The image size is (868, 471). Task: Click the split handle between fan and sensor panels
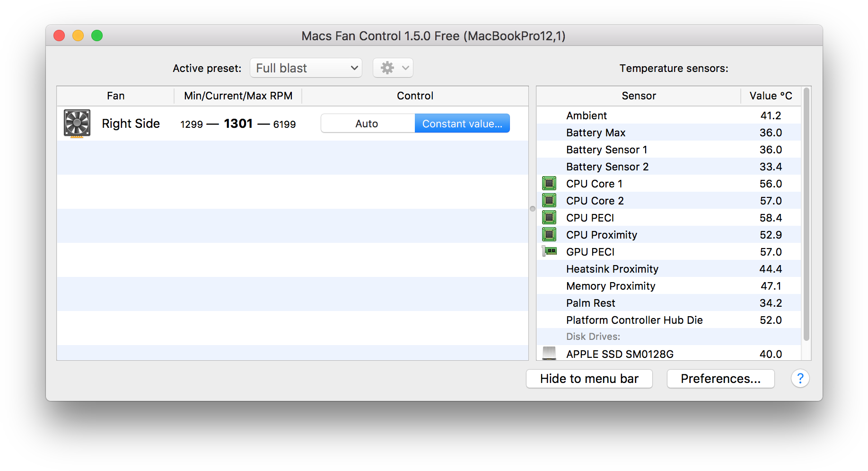click(533, 209)
